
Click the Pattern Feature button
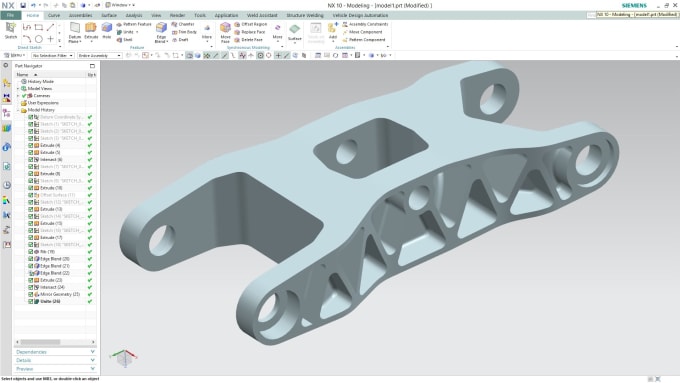tap(134, 24)
